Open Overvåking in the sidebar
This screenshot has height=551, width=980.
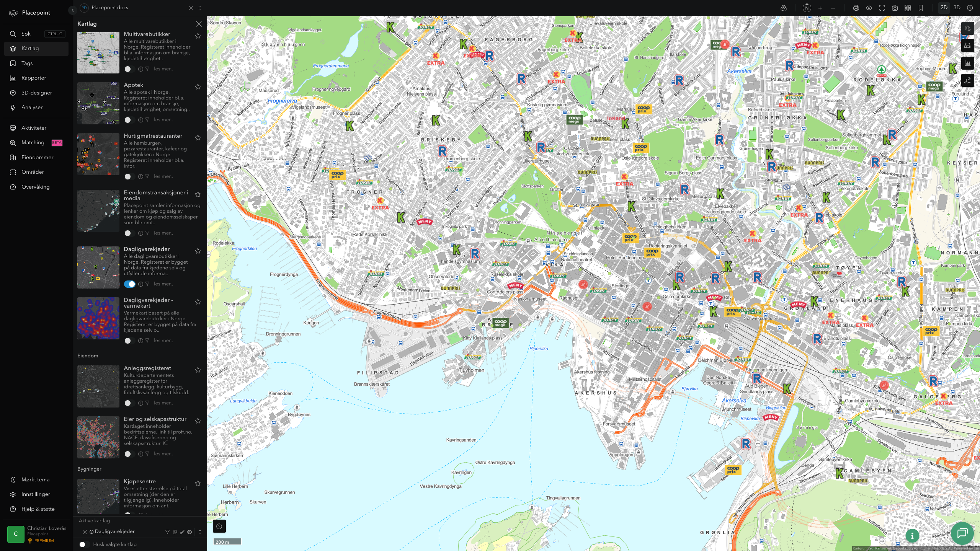click(x=36, y=187)
